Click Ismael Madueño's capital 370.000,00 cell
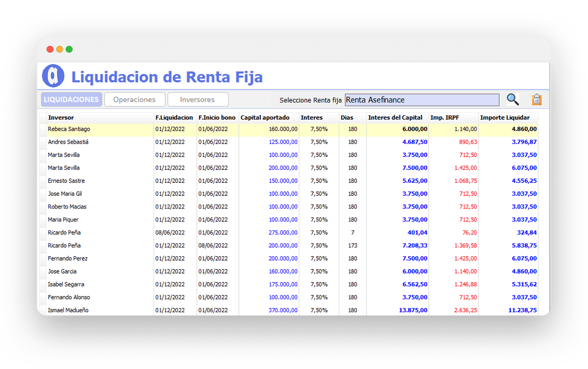The width and height of the screenshot is (588, 369). tap(283, 310)
